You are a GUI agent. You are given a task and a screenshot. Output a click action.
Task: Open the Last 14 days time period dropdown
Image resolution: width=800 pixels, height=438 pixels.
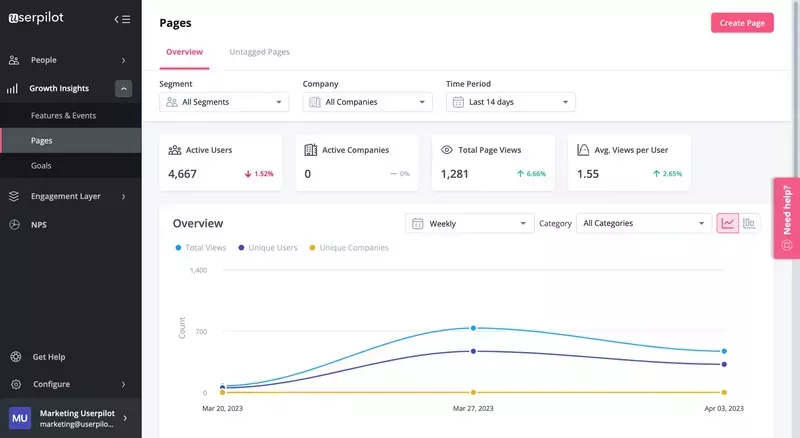510,102
